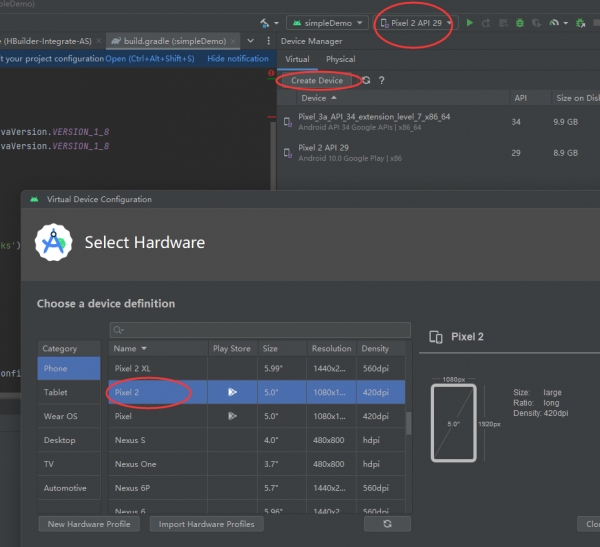Click the Make Project hammer icon
The image size is (600, 547).
click(x=264, y=23)
